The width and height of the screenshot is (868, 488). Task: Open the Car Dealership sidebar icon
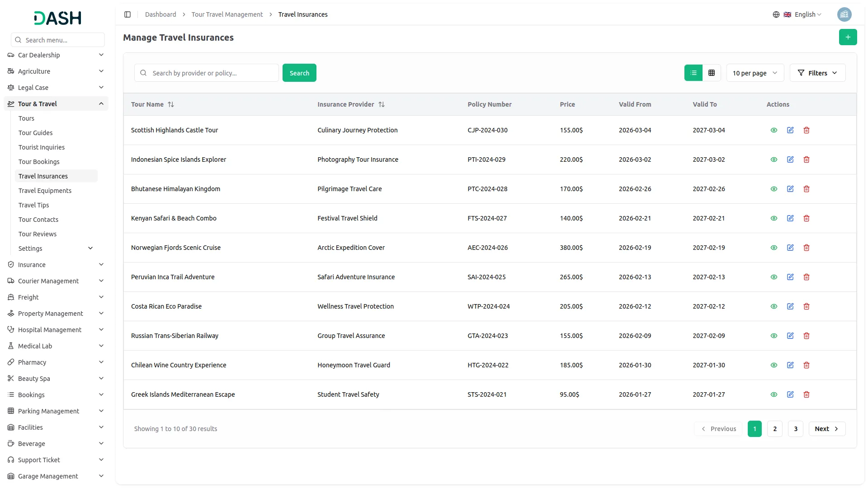click(11, 55)
